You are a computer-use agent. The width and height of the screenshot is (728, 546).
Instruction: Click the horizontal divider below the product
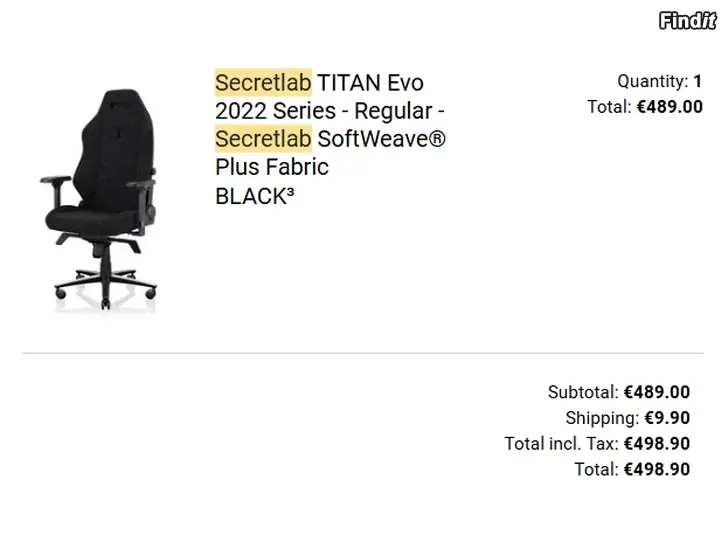(x=363, y=353)
